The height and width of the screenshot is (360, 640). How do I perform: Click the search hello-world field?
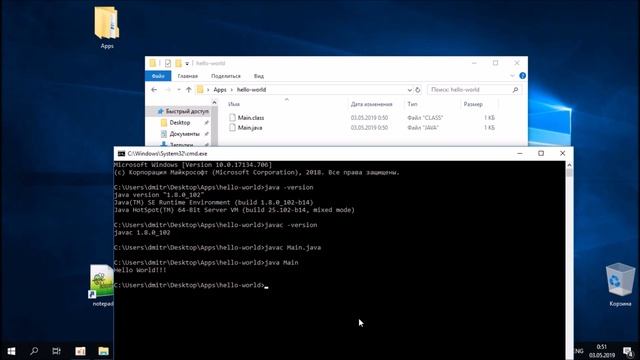[474, 90]
